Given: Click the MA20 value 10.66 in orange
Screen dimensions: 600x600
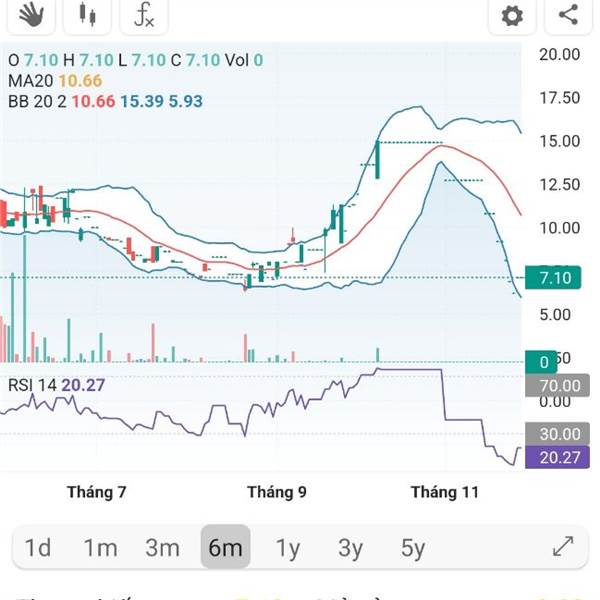Looking at the screenshot, I should pyautogui.click(x=80, y=81).
